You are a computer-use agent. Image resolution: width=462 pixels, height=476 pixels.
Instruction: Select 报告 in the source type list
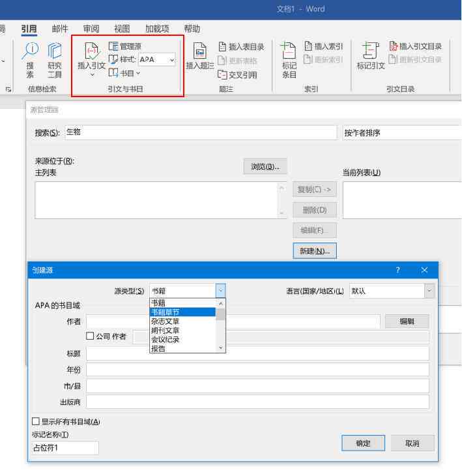coord(182,348)
